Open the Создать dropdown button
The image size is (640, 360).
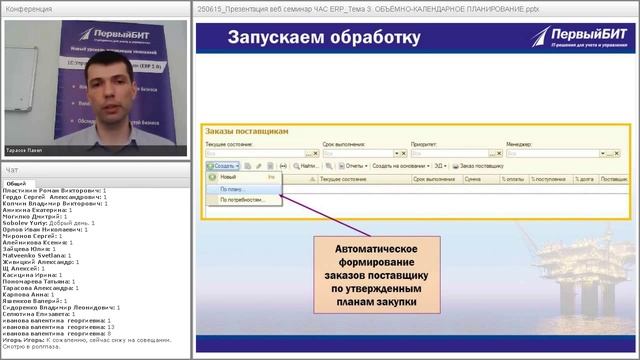223,166
